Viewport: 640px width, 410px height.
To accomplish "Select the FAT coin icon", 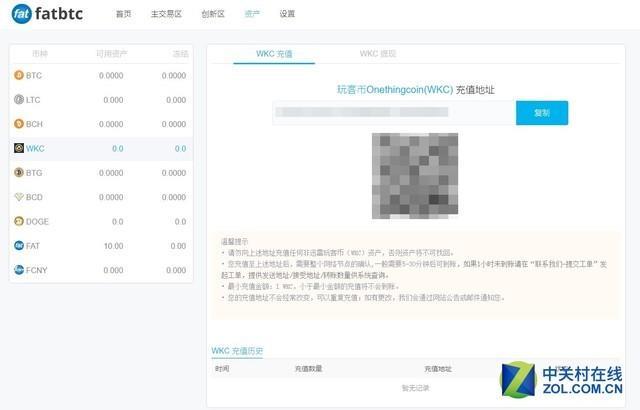I will (19, 246).
